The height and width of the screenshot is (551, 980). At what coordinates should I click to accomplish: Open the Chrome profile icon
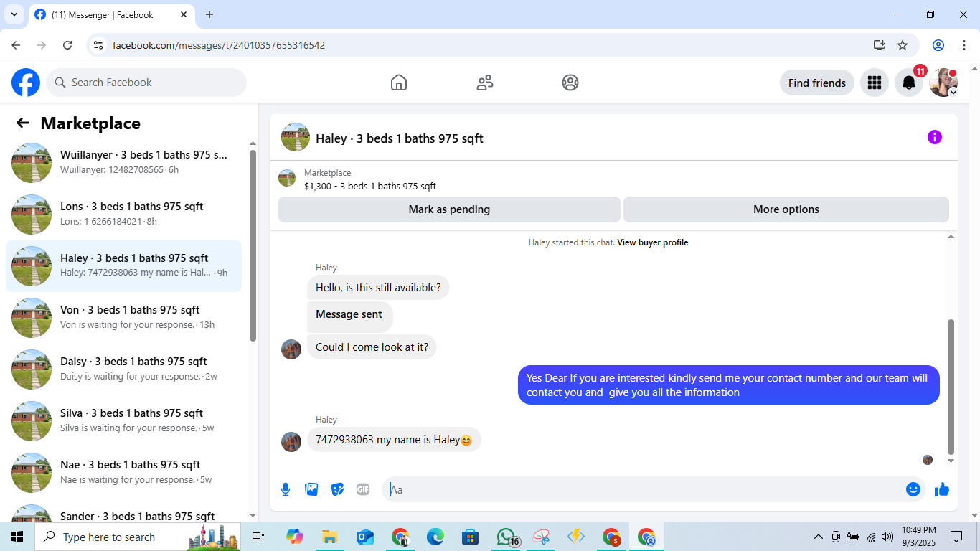(938, 45)
